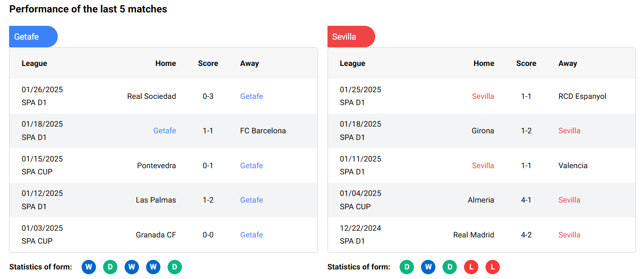Click FC Barcelona team name
This screenshot has height=279, width=644.
263,131
